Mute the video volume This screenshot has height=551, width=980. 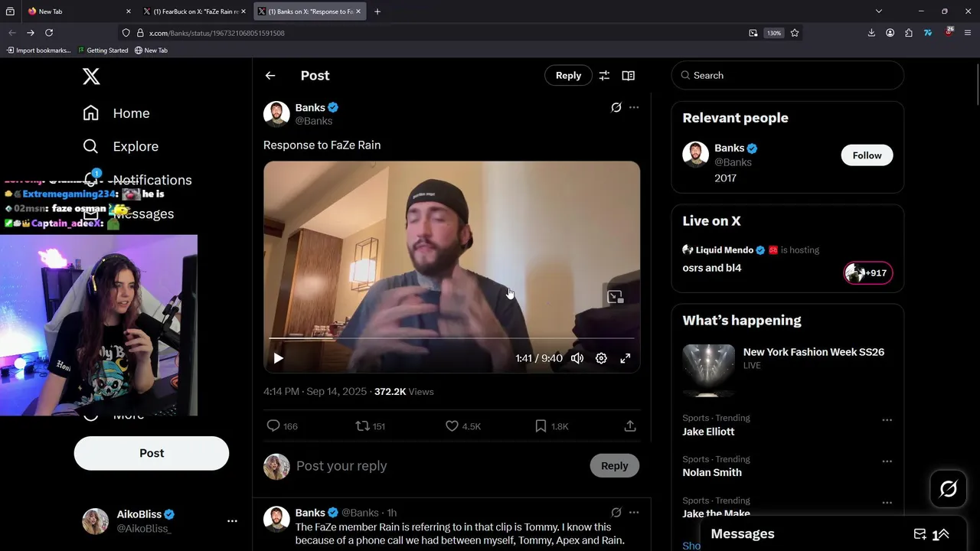[x=577, y=358]
